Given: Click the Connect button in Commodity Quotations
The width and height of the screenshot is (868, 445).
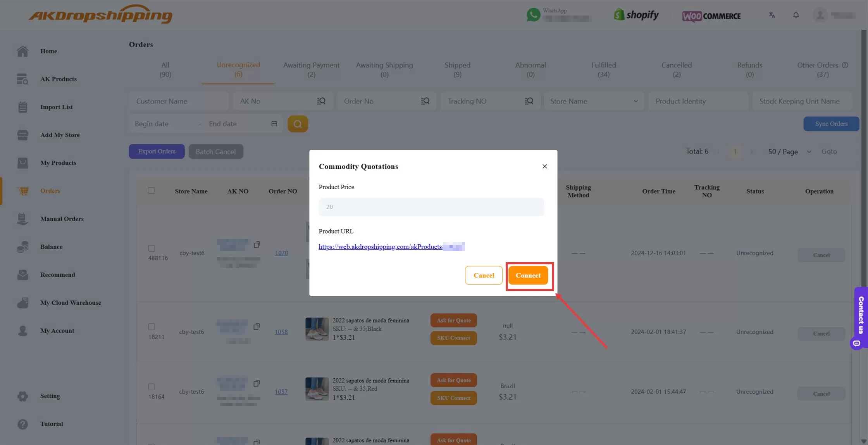Looking at the screenshot, I should (528, 275).
